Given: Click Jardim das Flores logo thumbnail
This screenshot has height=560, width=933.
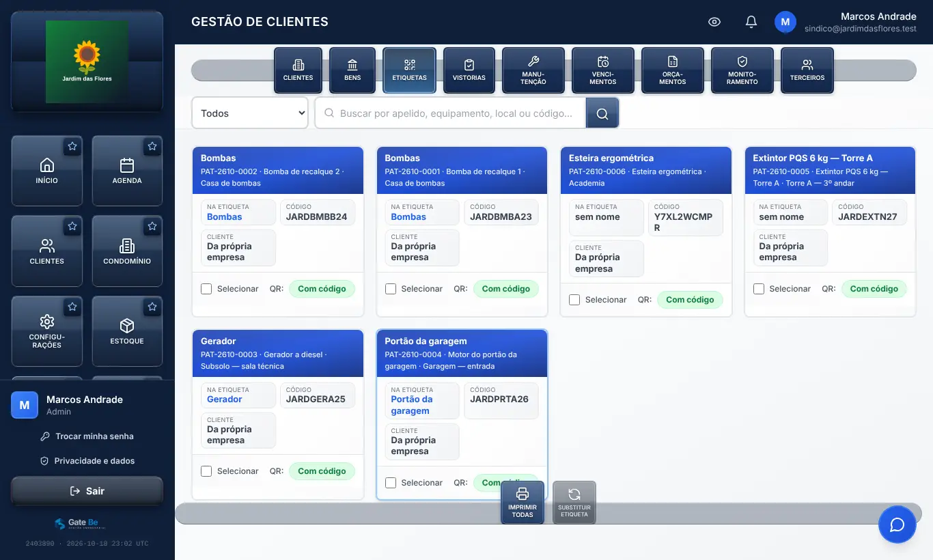Looking at the screenshot, I should click(x=87, y=62).
